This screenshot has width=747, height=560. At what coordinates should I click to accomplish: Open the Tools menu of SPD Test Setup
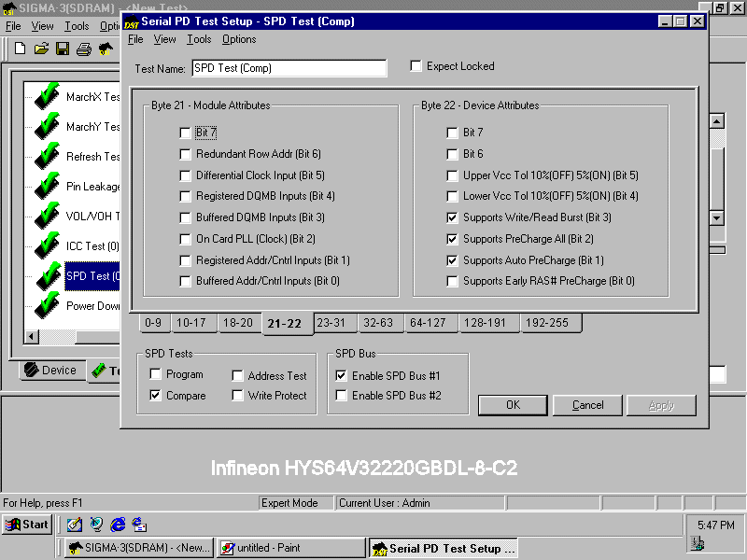pyautogui.click(x=200, y=39)
